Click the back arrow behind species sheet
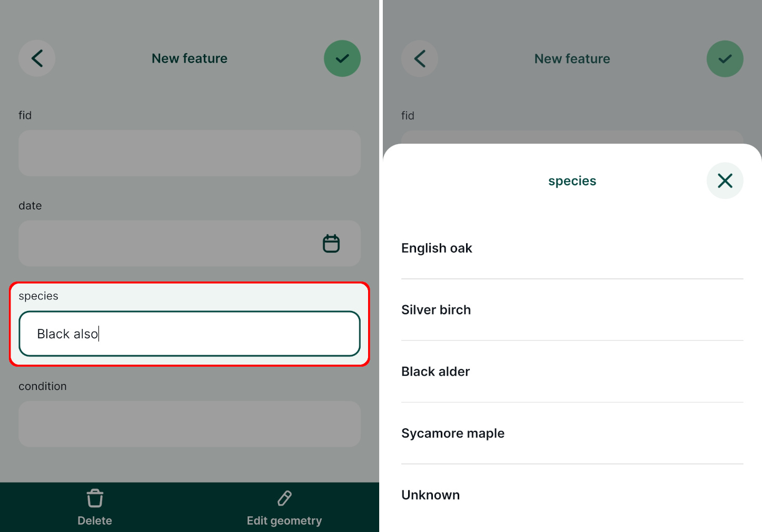Screen dimensions: 762x532 tap(420, 58)
